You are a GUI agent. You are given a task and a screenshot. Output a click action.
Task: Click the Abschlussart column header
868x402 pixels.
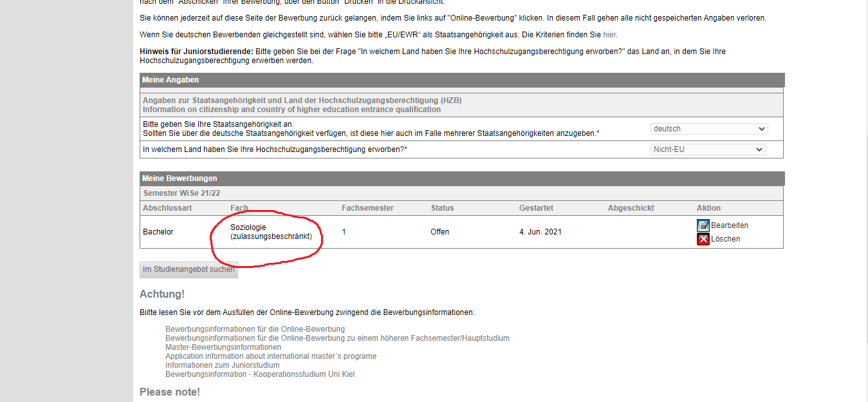pyautogui.click(x=167, y=208)
